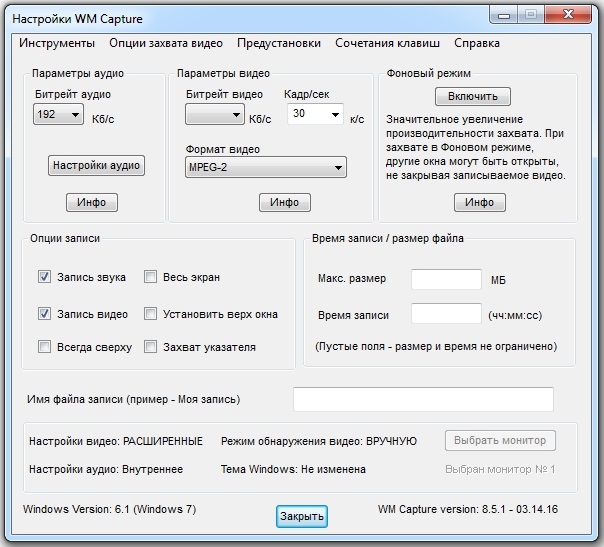Click Инфо button in Параметры видео
604x547 pixels.
285,203
